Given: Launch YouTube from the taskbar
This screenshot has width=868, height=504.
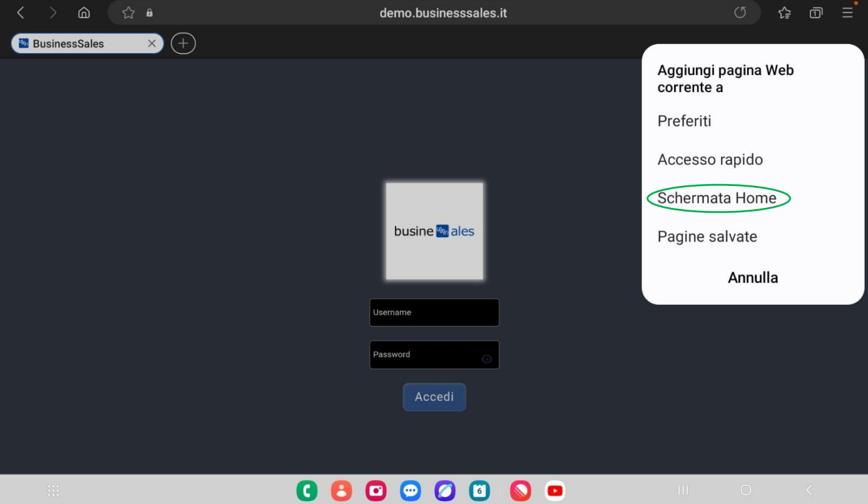Looking at the screenshot, I should pyautogui.click(x=554, y=490).
